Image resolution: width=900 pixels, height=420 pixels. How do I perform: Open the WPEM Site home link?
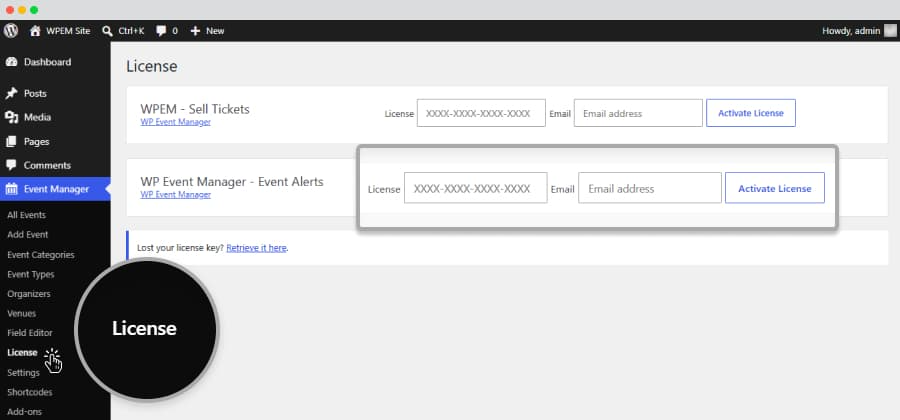tap(60, 31)
